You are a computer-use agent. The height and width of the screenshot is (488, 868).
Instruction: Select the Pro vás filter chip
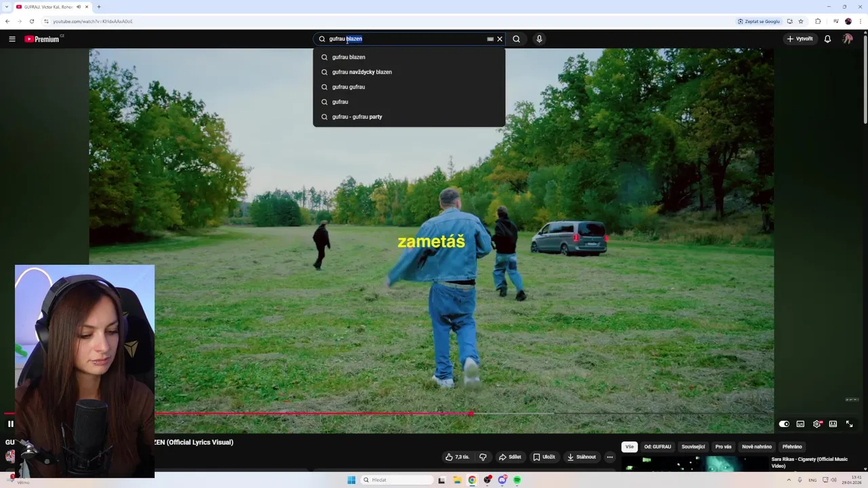724,447
